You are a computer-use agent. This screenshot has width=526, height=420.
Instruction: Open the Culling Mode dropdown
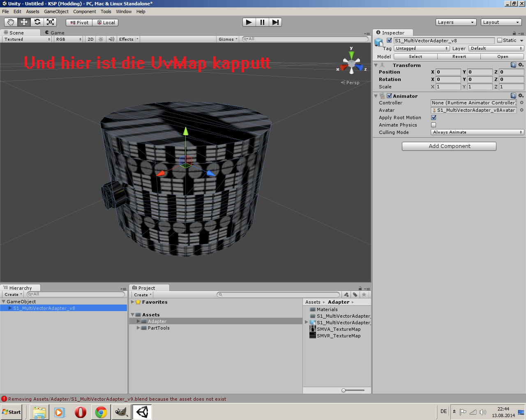[477, 132]
